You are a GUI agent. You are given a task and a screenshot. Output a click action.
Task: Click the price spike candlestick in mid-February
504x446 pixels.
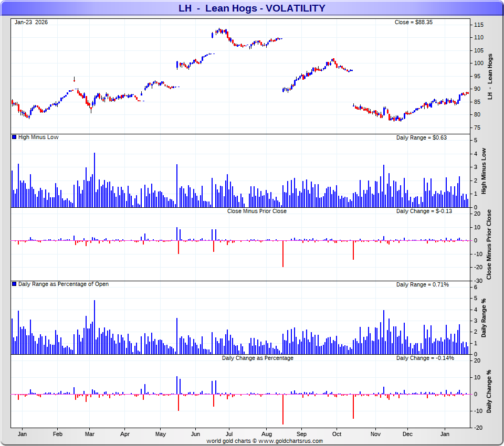(x=74, y=79)
